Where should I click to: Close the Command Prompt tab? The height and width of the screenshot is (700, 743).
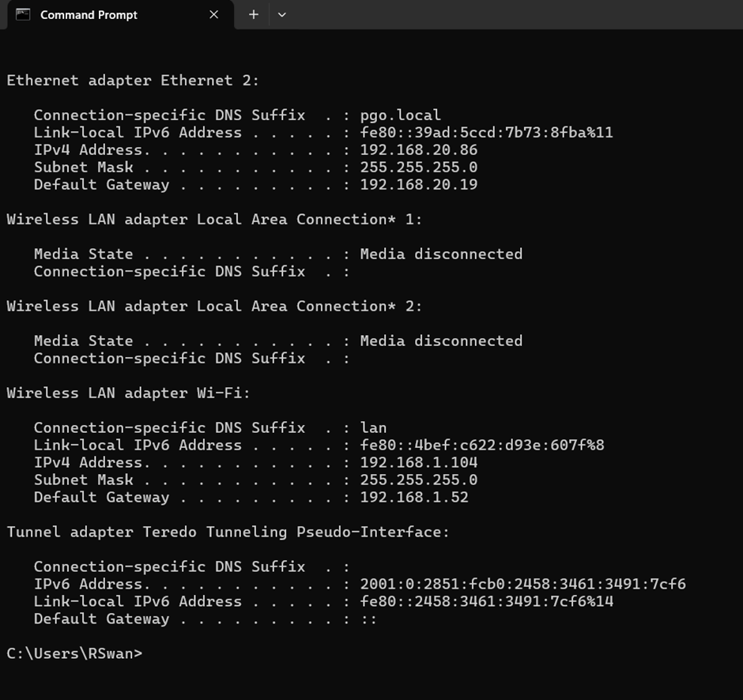(213, 15)
